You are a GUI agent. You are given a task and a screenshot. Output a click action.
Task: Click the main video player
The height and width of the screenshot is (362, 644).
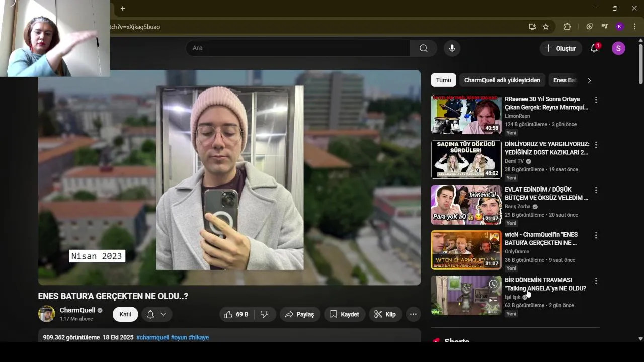point(229,177)
